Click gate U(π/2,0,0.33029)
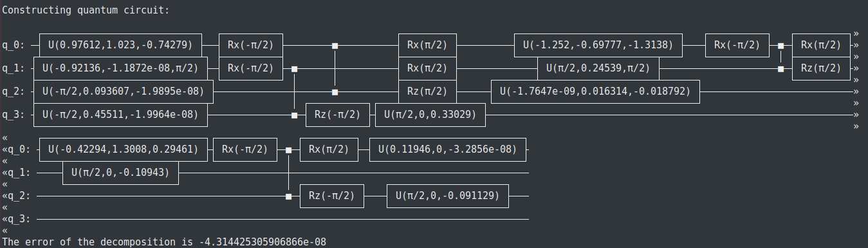This screenshot has height=248, width=868. [430, 115]
